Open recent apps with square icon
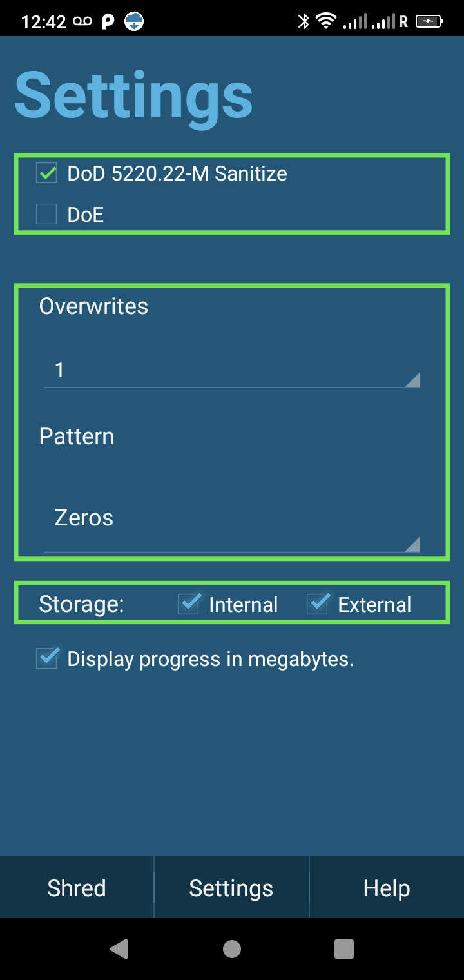 click(x=344, y=948)
